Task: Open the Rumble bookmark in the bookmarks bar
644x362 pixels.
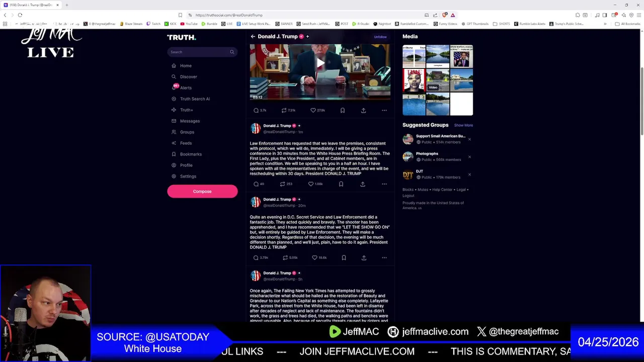Action: pyautogui.click(x=209, y=24)
